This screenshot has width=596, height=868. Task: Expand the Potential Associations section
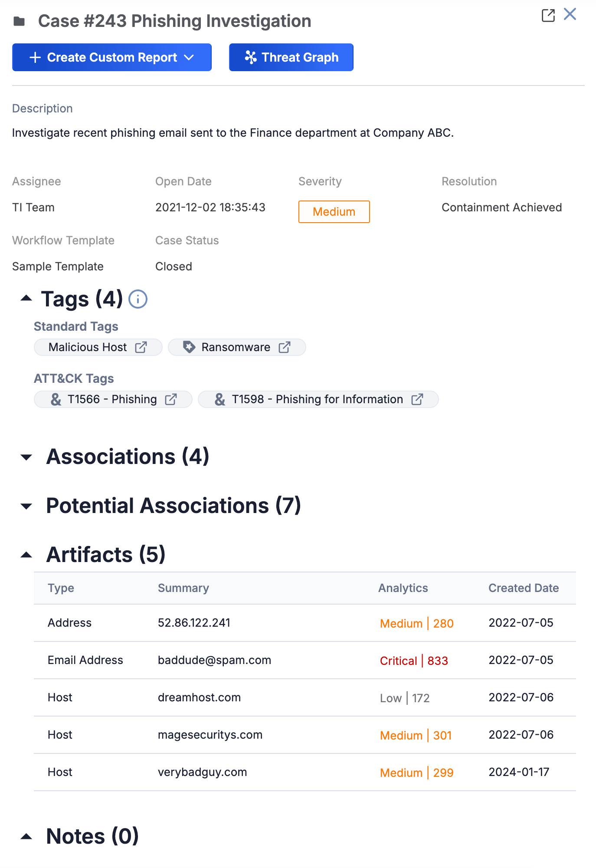(x=26, y=506)
